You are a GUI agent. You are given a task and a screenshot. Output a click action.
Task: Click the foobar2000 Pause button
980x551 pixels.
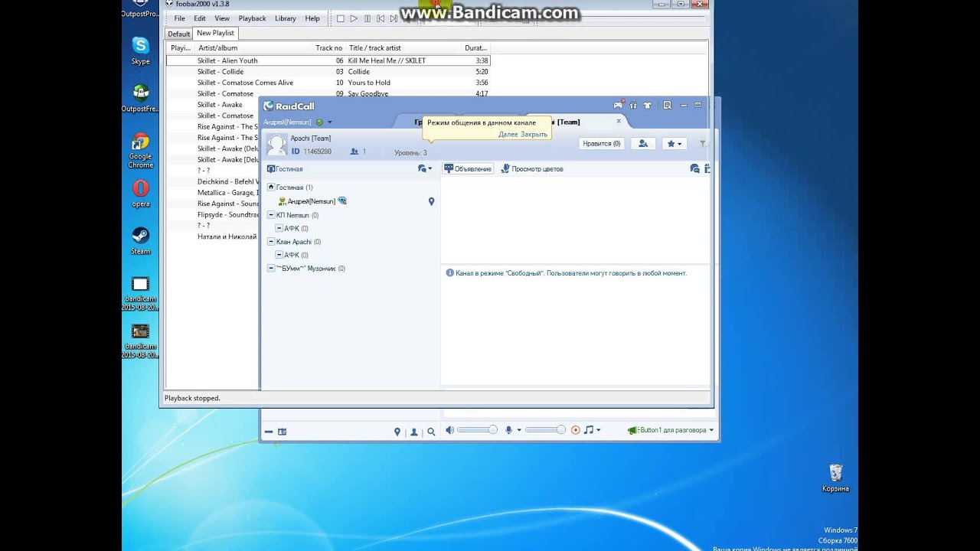pyautogui.click(x=367, y=18)
